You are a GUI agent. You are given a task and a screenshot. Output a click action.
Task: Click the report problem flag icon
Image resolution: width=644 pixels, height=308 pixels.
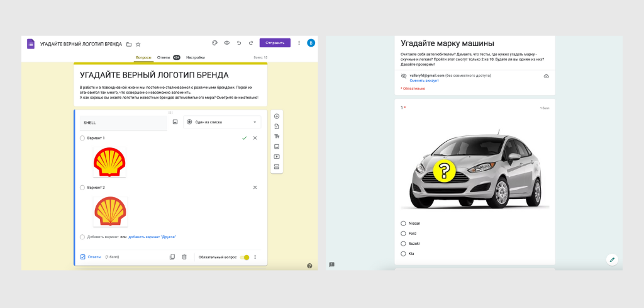coord(332,265)
